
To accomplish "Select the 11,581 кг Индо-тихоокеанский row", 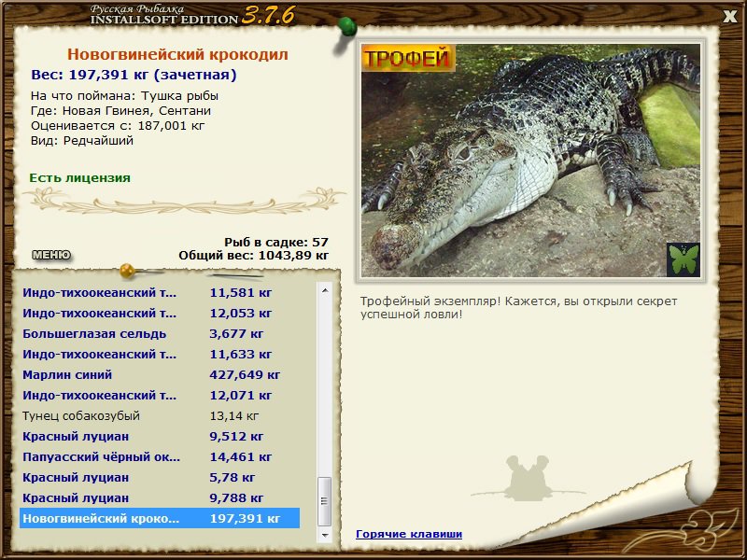I will click(x=160, y=292).
